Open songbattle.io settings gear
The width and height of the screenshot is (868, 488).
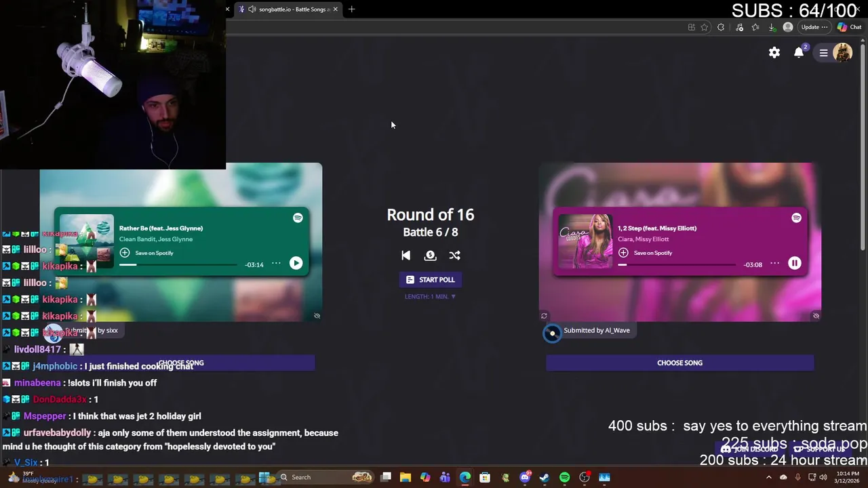pos(774,53)
